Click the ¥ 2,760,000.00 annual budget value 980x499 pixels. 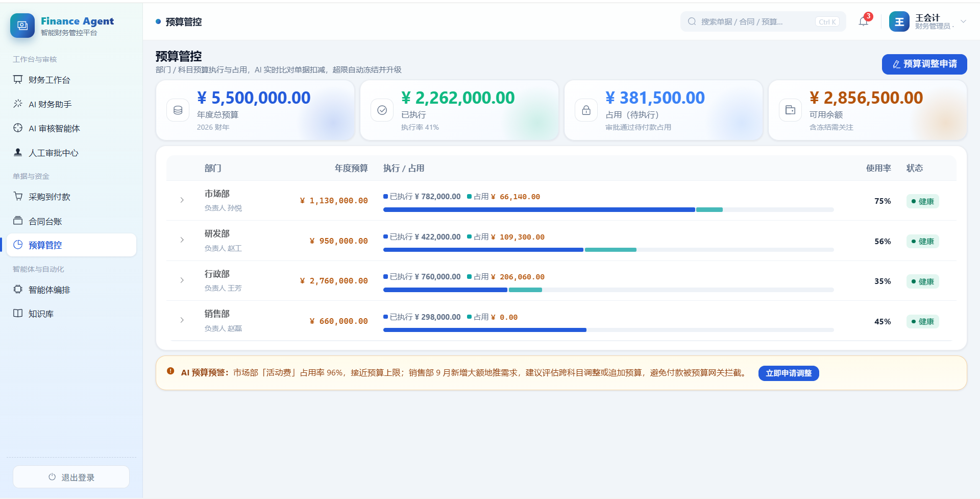pos(334,281)
